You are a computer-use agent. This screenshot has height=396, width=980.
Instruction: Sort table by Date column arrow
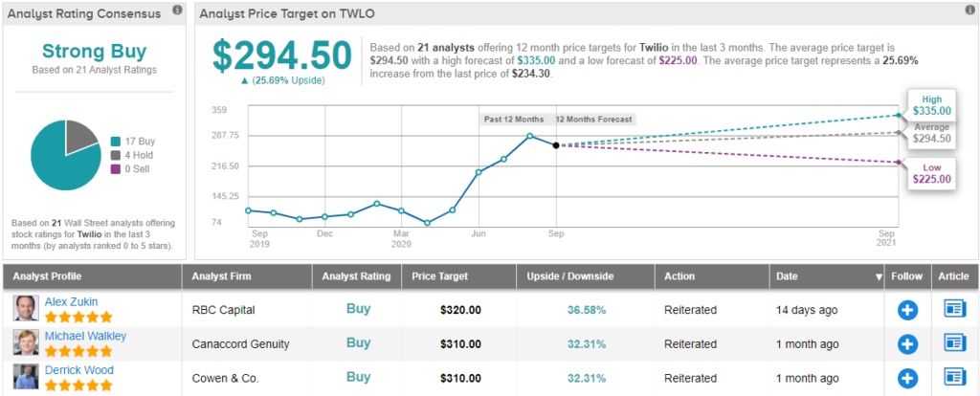pyautogui.click(x=879, y=277)
